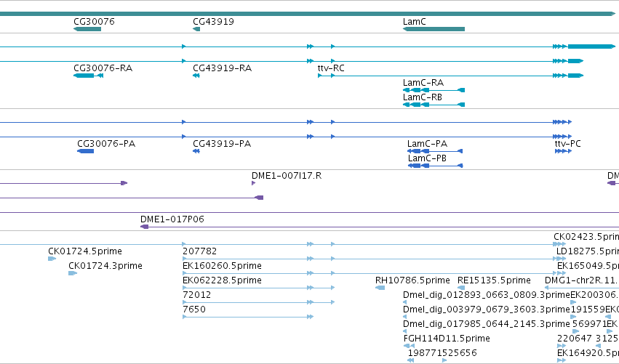
Task: Select the CK02423.5prime EST label
Action: (x=586, y=236)
